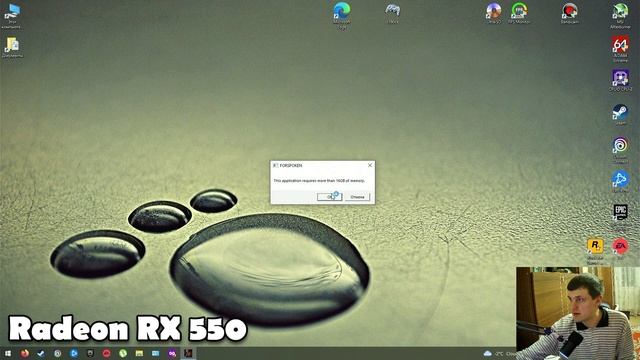Image resolution: width=640 pixels, height=360 pixels.
Task: Open the game controller desktop shortcut
Action: [393, 13]
